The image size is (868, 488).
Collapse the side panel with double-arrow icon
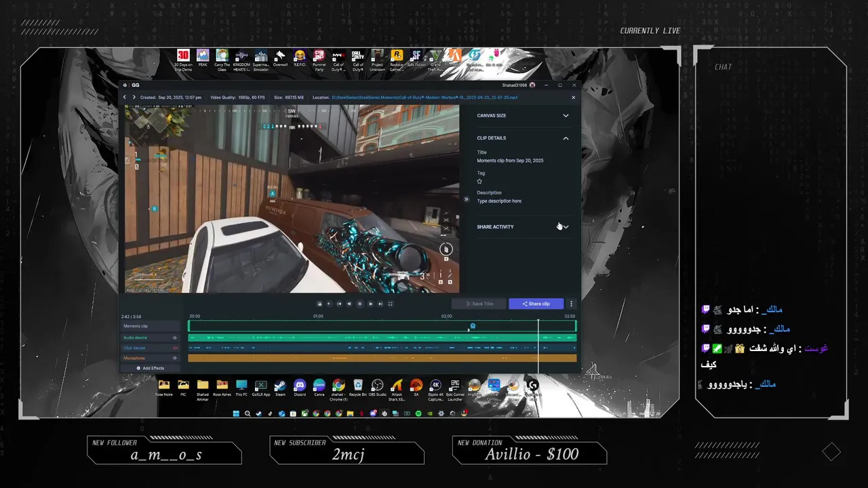point(466,199)
